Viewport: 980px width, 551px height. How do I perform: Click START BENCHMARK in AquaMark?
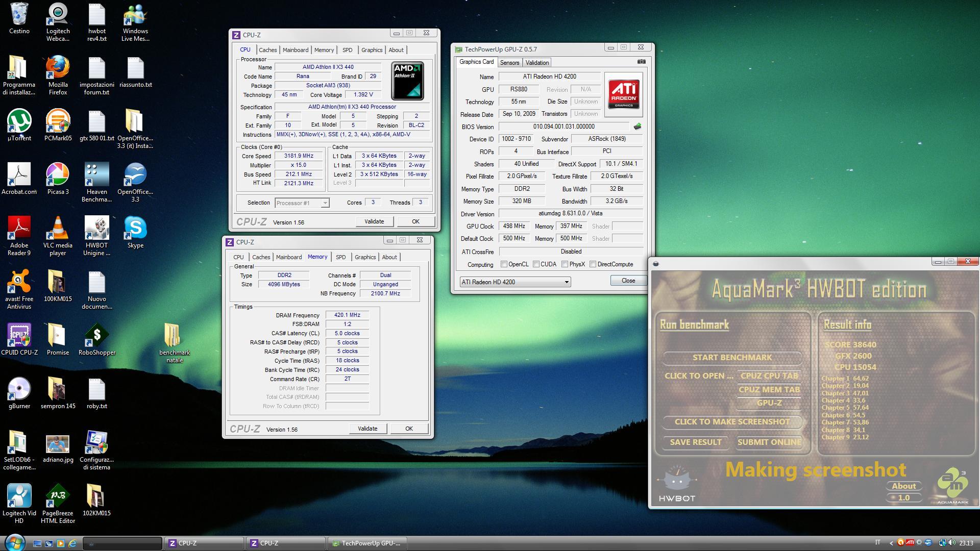coord(732,358)
